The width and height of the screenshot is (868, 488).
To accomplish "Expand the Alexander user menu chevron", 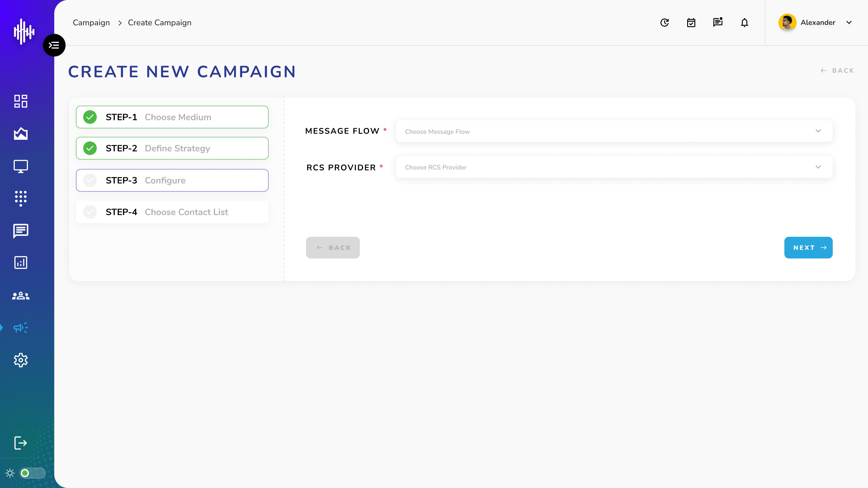I will [x=849, y=23].
